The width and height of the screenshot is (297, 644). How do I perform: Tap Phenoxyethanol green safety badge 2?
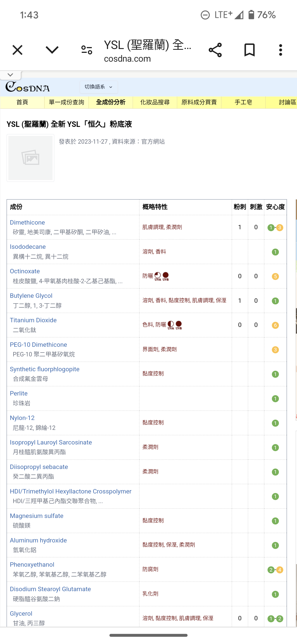pyautogui.click(x=271, y=570)
